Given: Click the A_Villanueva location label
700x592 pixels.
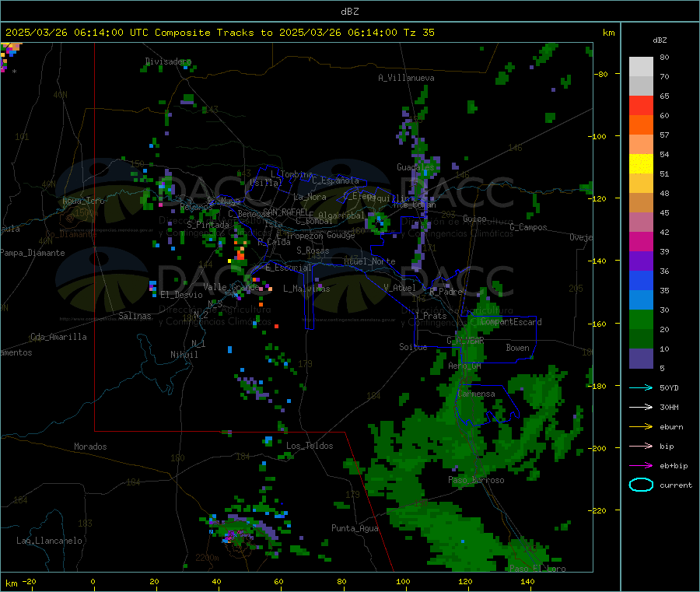Looking at the screenshot, I should click(406, 78).
